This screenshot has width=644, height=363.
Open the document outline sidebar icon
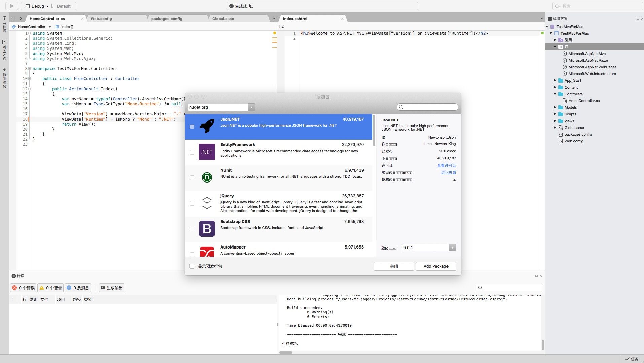pyautogui.click(x=4, y=50)
